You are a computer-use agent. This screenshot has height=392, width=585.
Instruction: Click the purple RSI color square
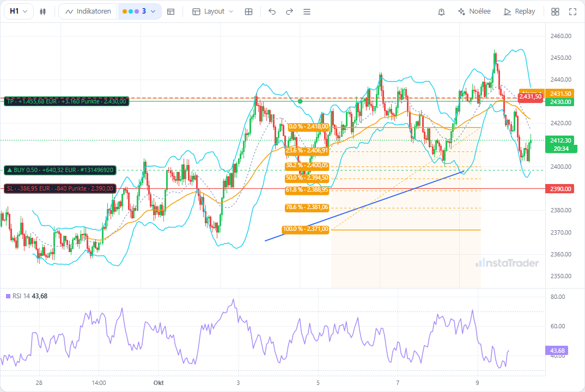8,296
